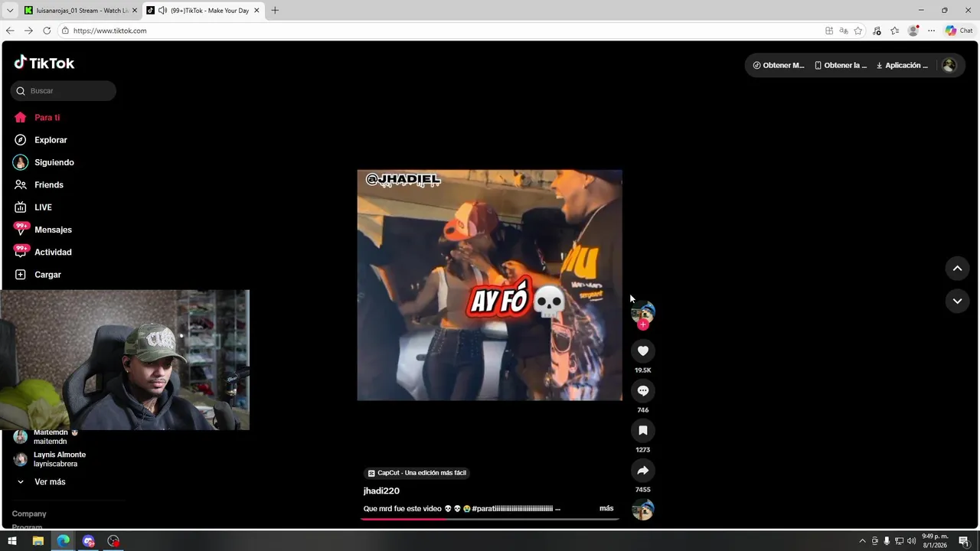Open the favorites list icon
The height and width of the screenshot is (551, 980).
pos(894,31)
